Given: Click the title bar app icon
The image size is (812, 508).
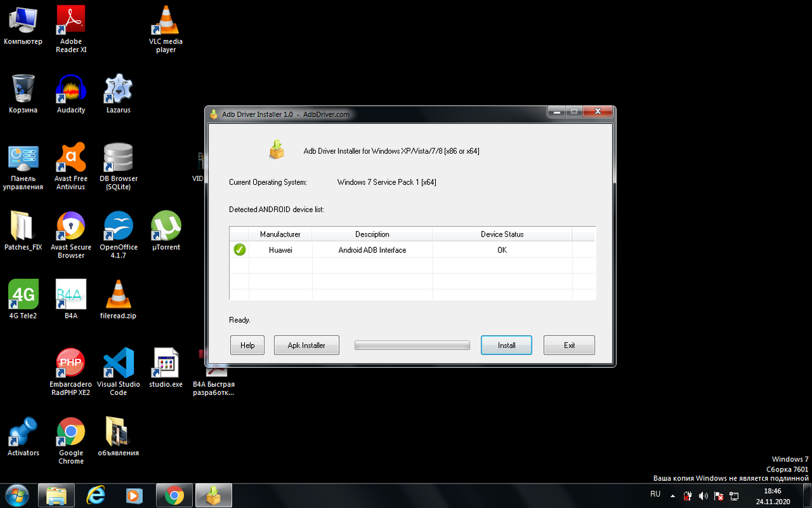Looking at the screenshot, I should [214, 114].
